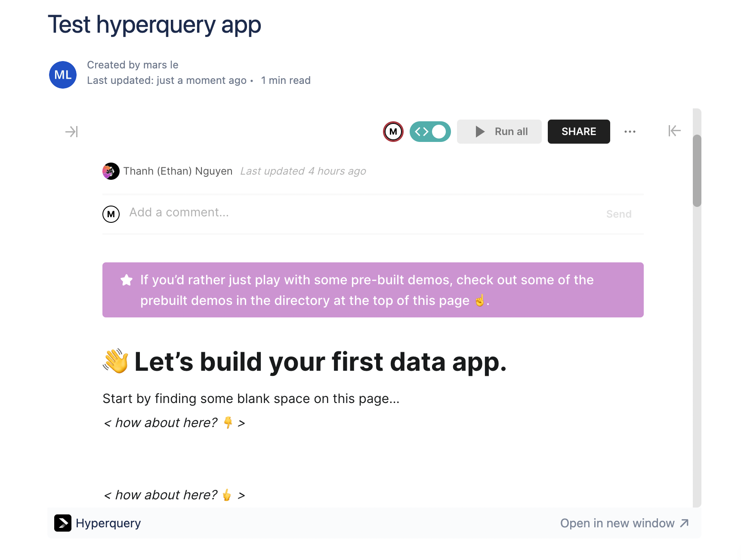Viewport: 741px width, 560px height.
Task: Click the Test hyperquery app title
Action: coord(154,25)
